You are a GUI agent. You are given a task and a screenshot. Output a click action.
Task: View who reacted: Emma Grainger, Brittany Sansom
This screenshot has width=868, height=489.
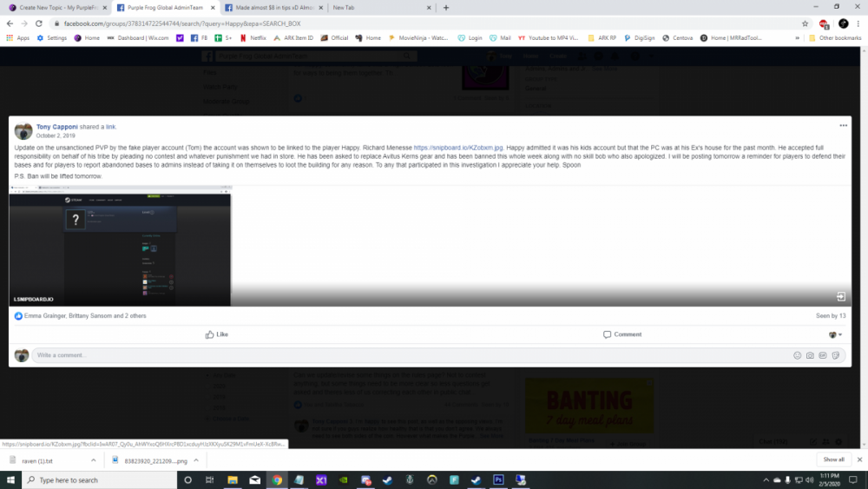pyautogui.click(x=85, y=315)
